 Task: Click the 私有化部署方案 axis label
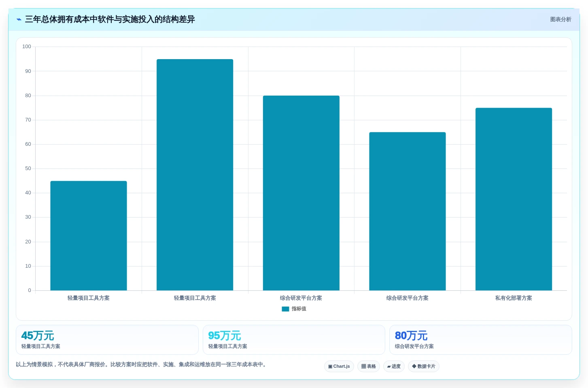[x=514, y=298]
